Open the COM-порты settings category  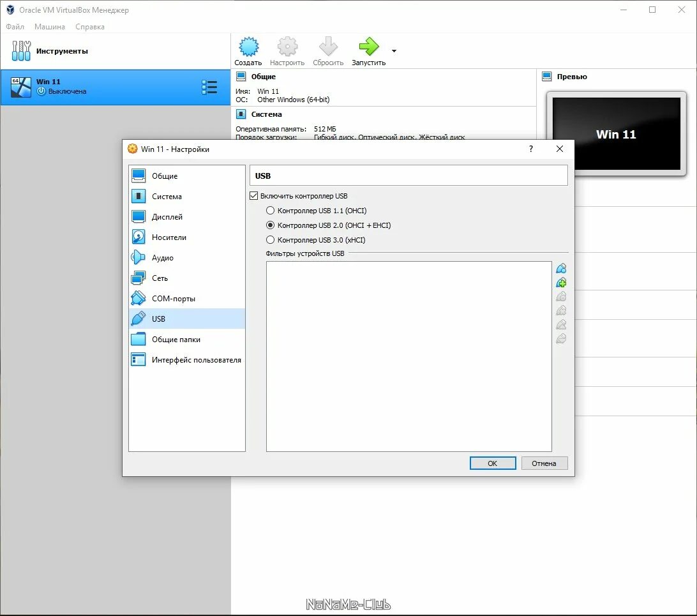coord(187,299)
